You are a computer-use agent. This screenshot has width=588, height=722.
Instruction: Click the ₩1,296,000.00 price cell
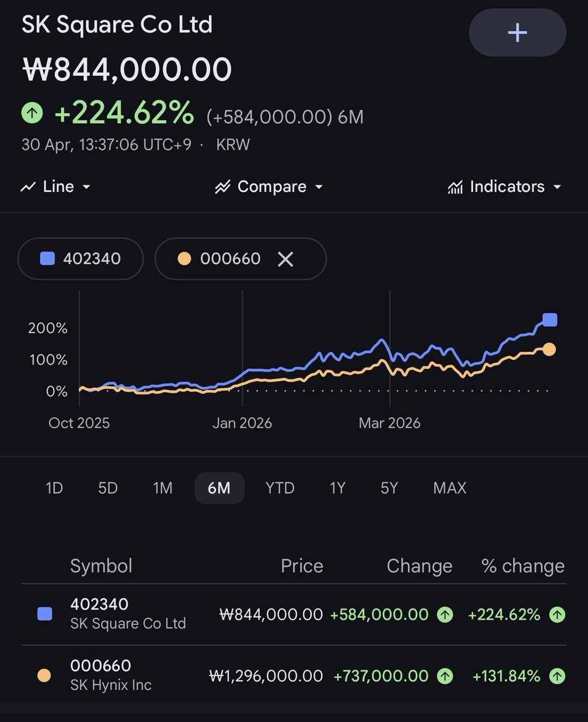click(266, 676)
